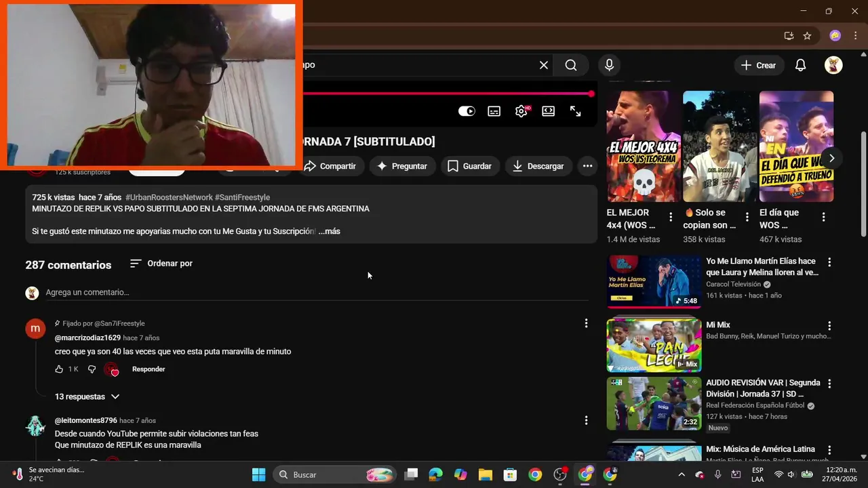The height and width of the screenshot is (488, 868).
Task: Dislike the pinned comment by marcrizodiaz1629
Action: (x=92, y=369)
